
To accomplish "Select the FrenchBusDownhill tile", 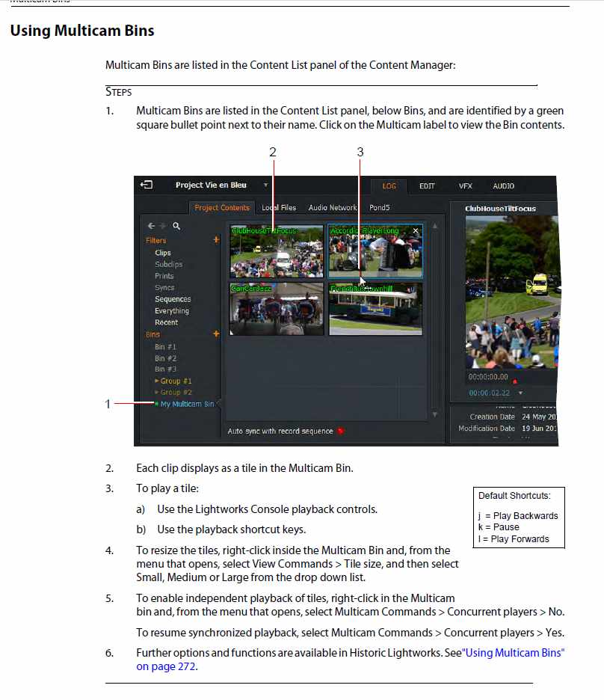I will pos(375,309).
